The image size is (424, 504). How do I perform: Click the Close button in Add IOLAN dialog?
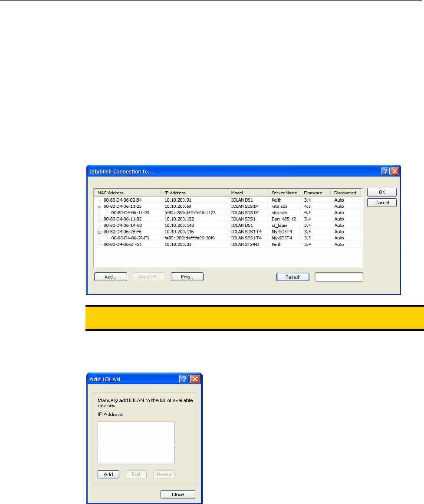tap(178, 494)
